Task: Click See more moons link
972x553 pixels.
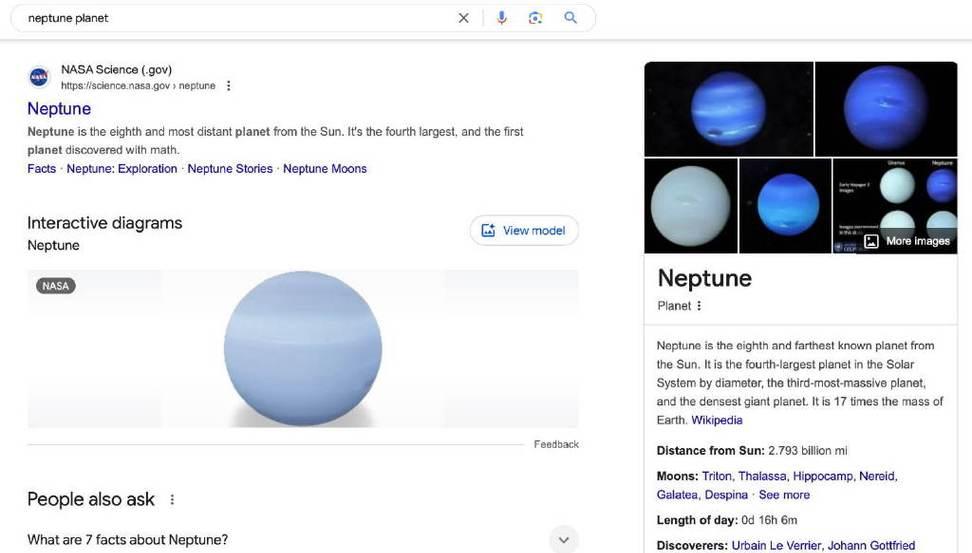Action: (x=784, y=495)
